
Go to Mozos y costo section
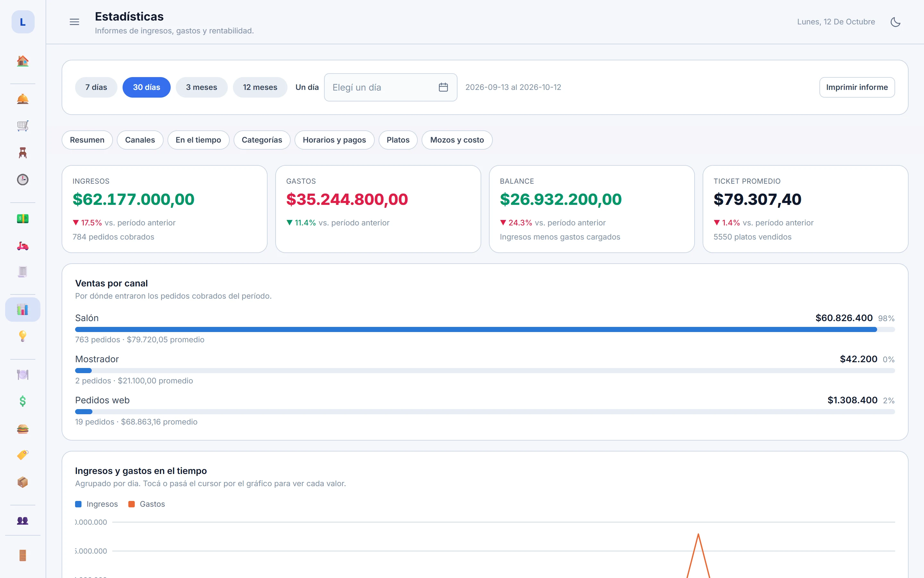tap(457, 140)
